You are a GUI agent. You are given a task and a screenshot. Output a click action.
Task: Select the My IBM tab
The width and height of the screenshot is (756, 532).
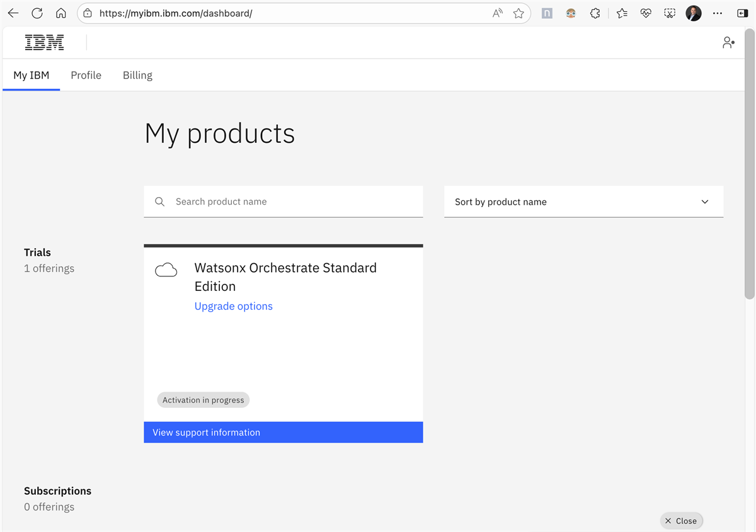click(x=31, y=76)
